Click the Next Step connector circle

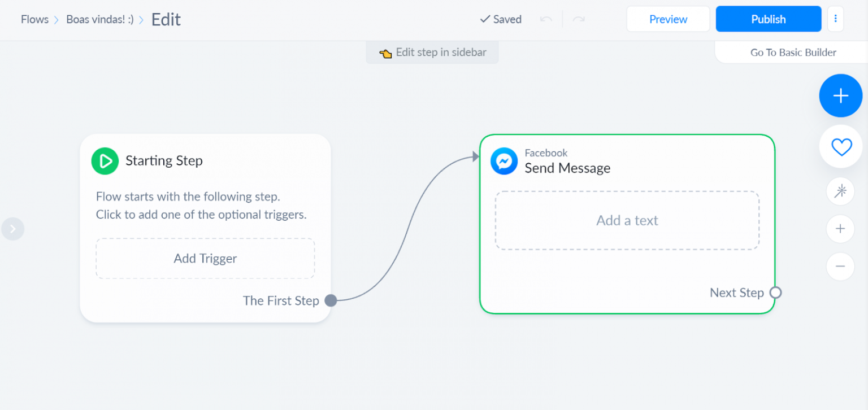coord(776,293)
